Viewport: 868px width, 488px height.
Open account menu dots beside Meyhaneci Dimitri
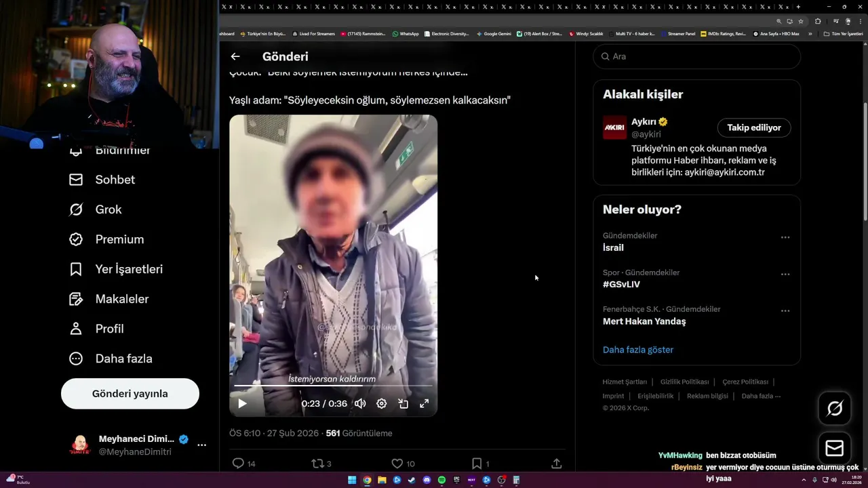point(201,445)
